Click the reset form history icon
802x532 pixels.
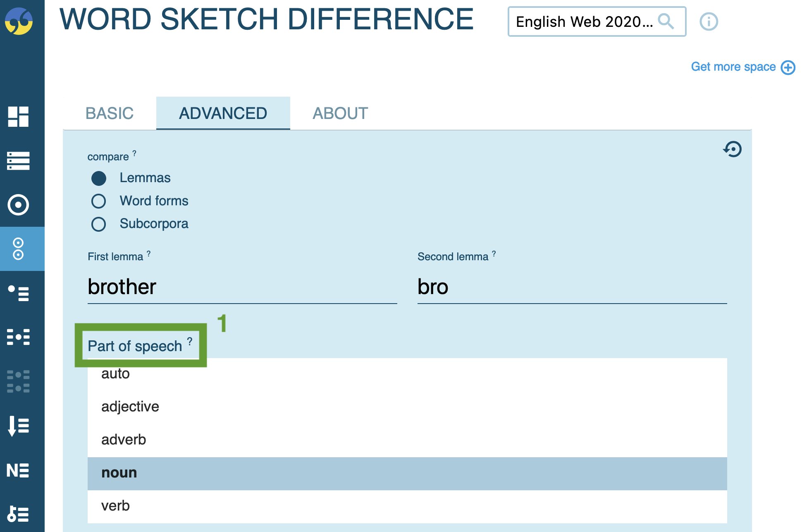click(732, 149)
